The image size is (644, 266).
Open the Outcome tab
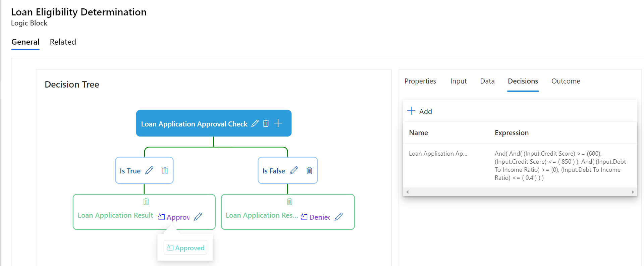point(566,81)
